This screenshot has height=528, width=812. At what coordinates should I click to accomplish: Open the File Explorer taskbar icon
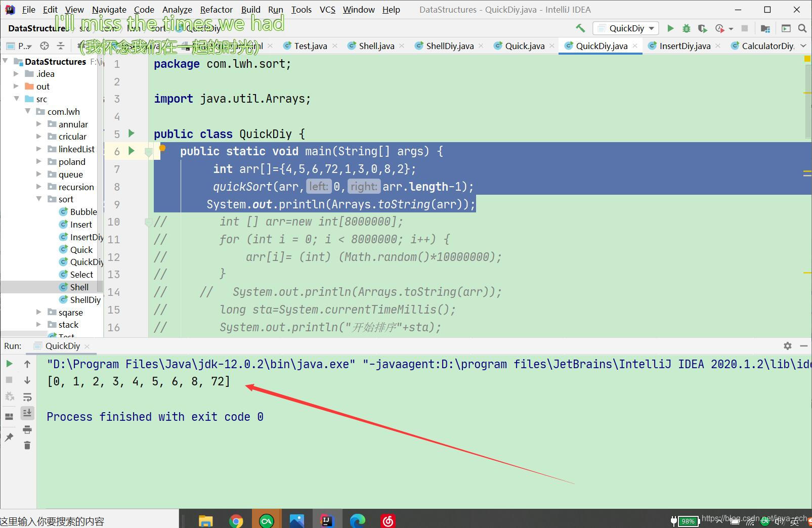205,520
